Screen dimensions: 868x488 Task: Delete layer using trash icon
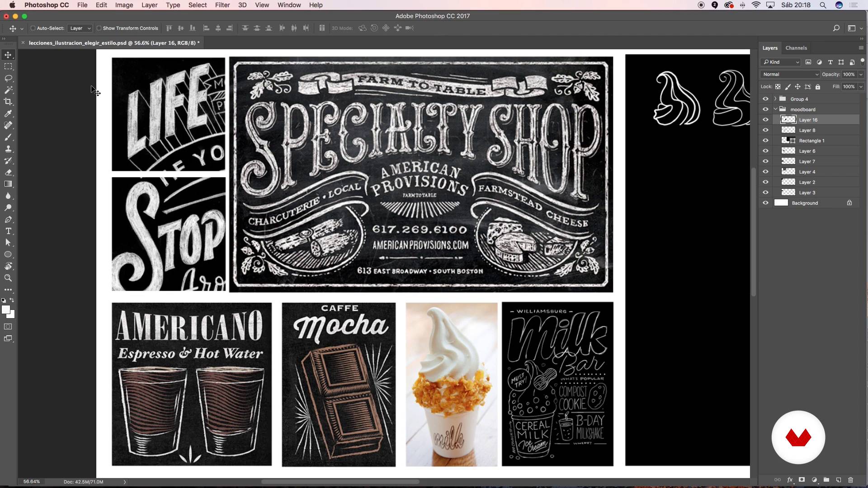pyautogui.click(x=850, y=480)
